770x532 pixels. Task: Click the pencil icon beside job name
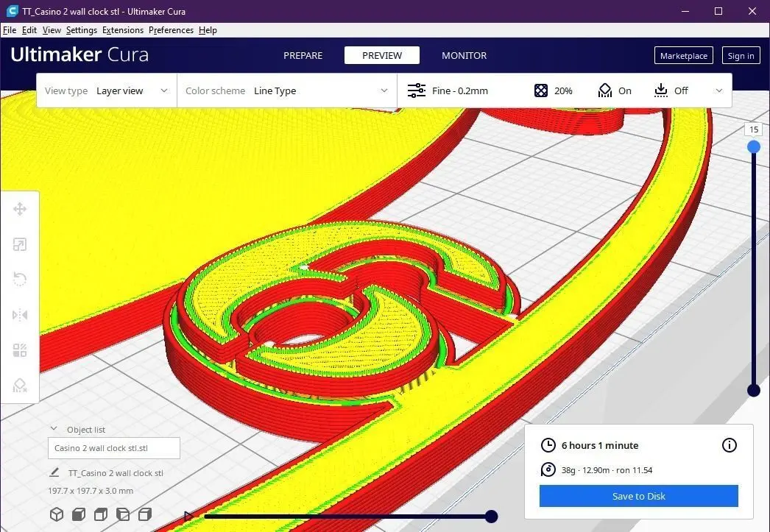point(54,472)
